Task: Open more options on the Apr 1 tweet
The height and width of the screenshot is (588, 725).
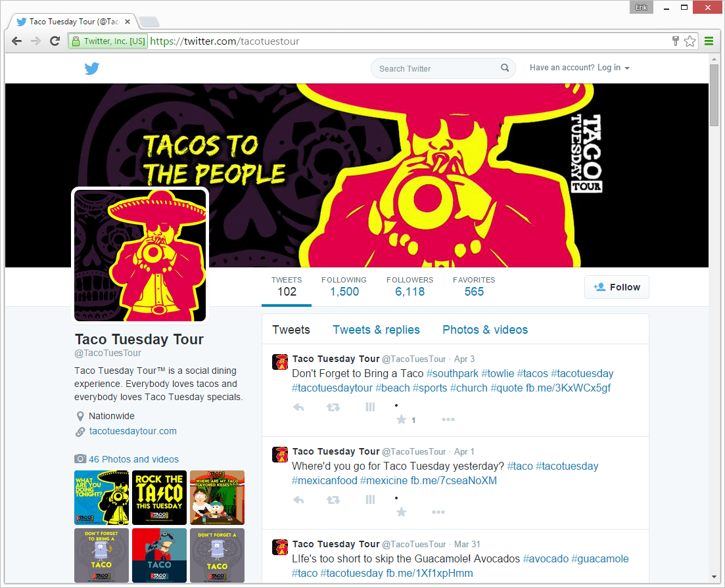Action: click(x=438, y=512)
